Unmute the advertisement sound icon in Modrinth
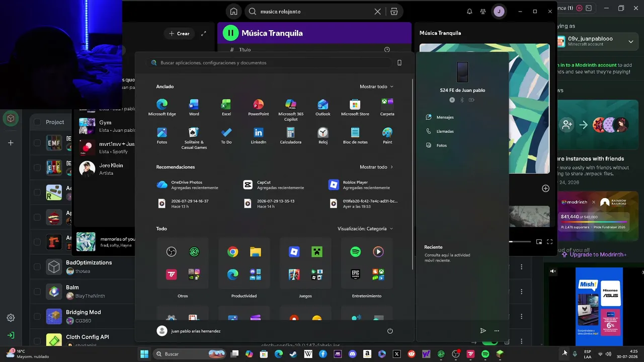Image resolution: width=644 pixels, height=362 pixels. (x=553, y=271)
